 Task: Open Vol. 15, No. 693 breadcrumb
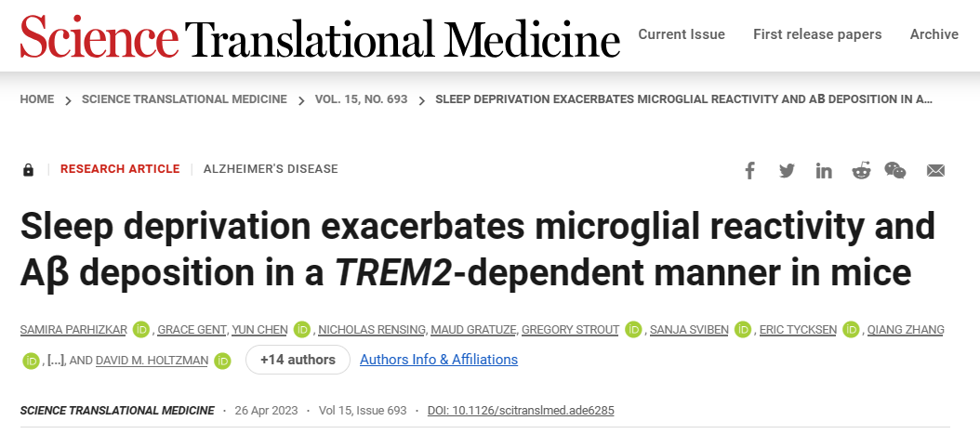[362, 99]
